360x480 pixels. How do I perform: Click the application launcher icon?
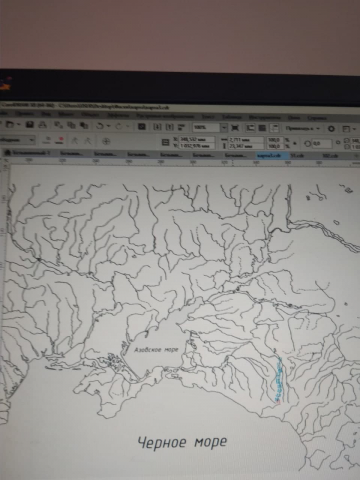(x=349, y=129)
